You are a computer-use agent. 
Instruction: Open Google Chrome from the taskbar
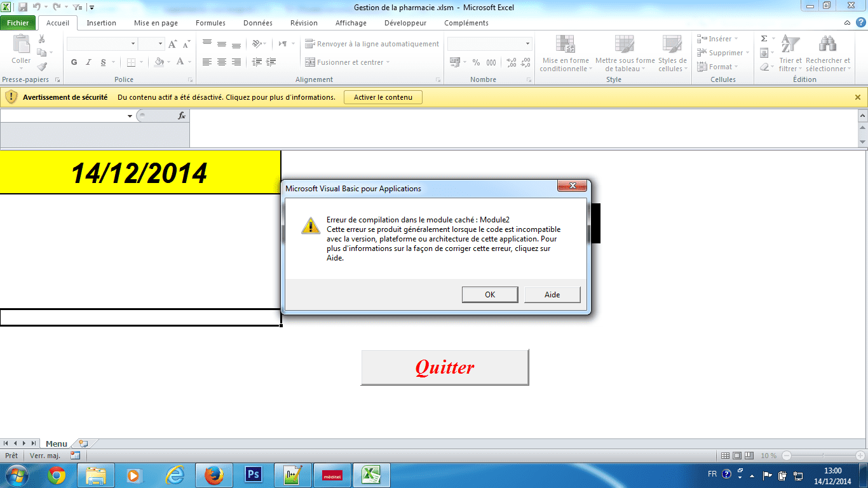pos(57,475)
